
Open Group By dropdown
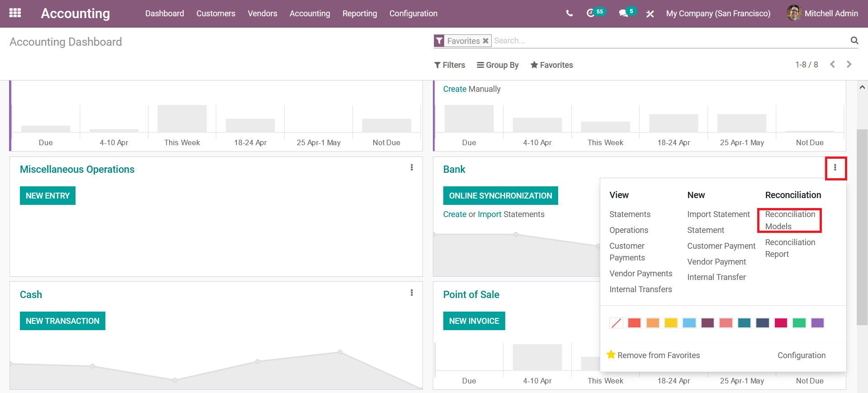[498, 65]
